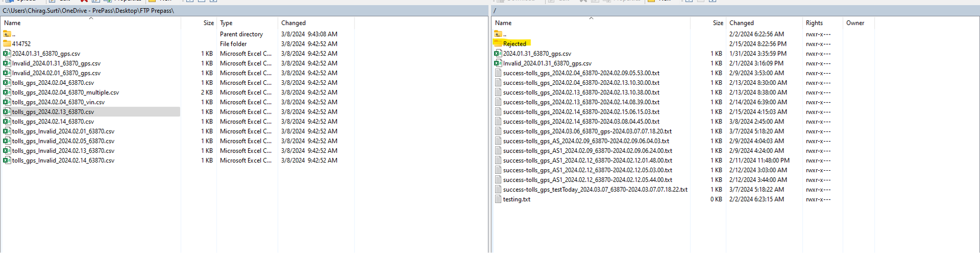
Task: Click the remote root path bar
Action: click(x=710, y=11)
